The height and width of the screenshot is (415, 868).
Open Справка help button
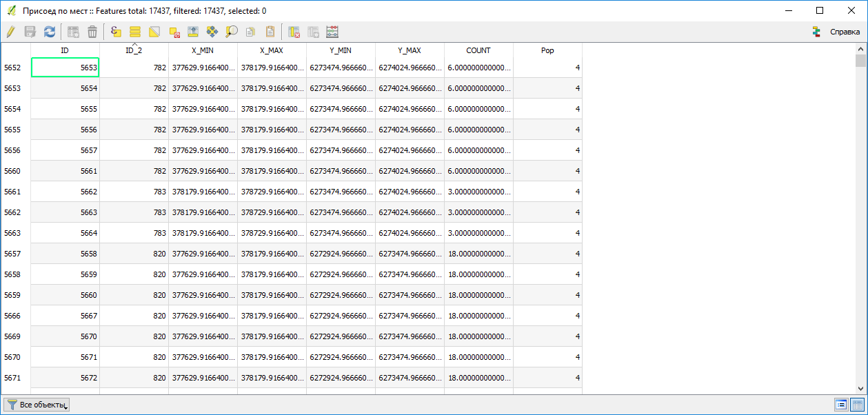836,32
